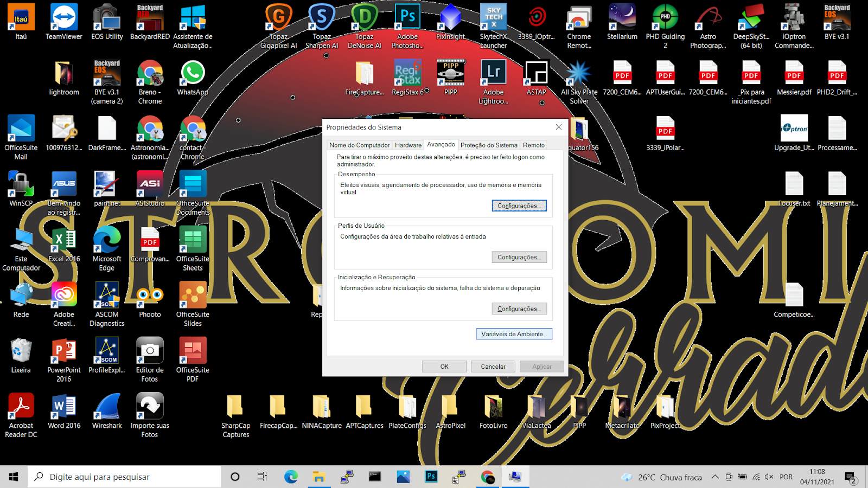
Task: Open Lixeira recycle bin icon
Action: pyautogui.click(x=21, y=355)
